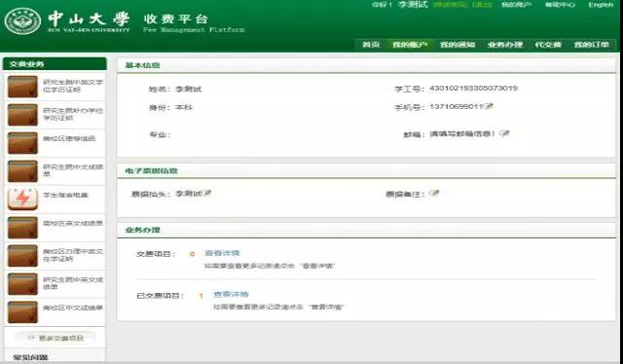Screen dimensions: 623x364
Task: Open 我的通知 in navigation bar
Action: click(458, 45)
